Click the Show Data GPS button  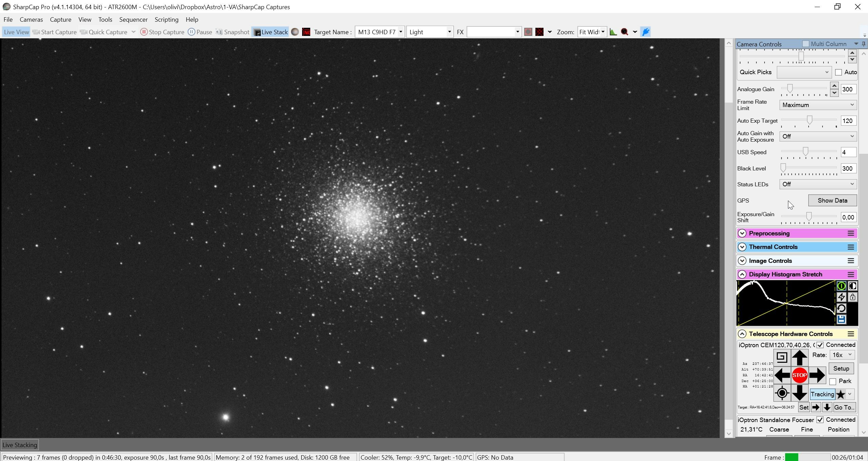coord(832,201)
